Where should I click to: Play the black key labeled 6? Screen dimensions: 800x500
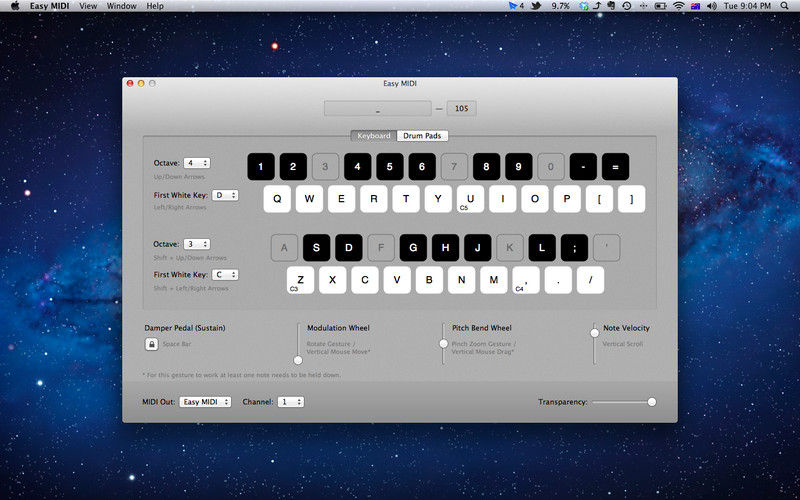click(x=422, y=167)
